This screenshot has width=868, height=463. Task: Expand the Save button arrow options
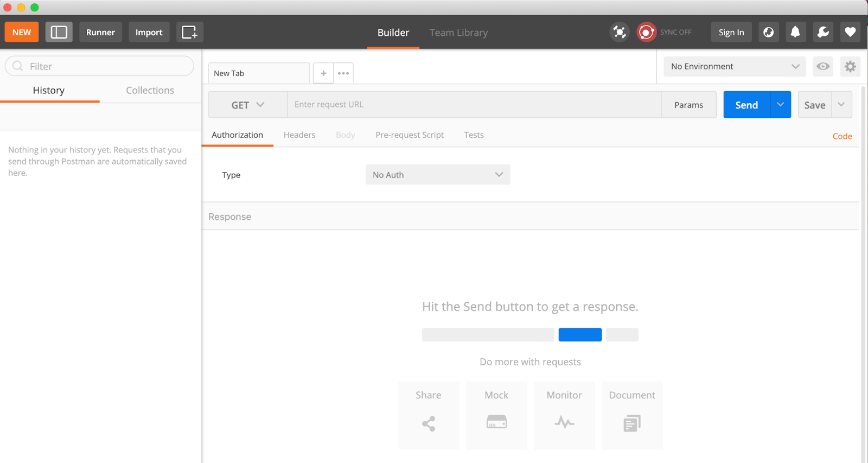(841, 105)
